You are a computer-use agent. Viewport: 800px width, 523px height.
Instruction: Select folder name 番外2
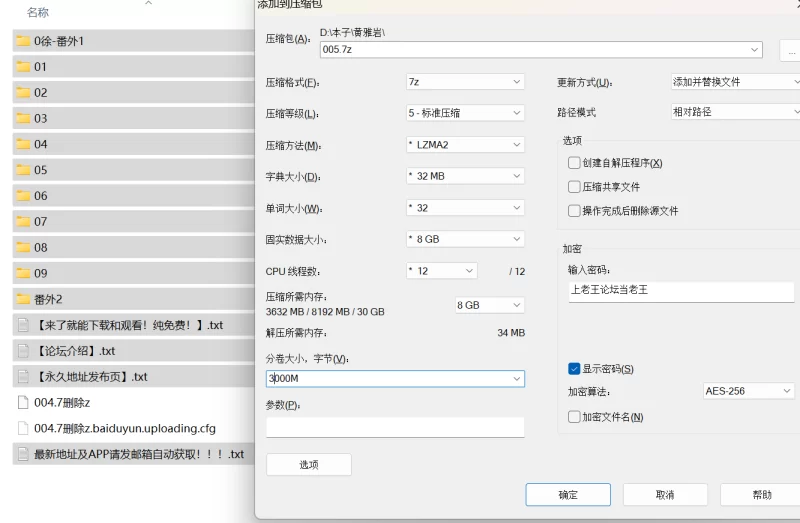coord(48,300)
